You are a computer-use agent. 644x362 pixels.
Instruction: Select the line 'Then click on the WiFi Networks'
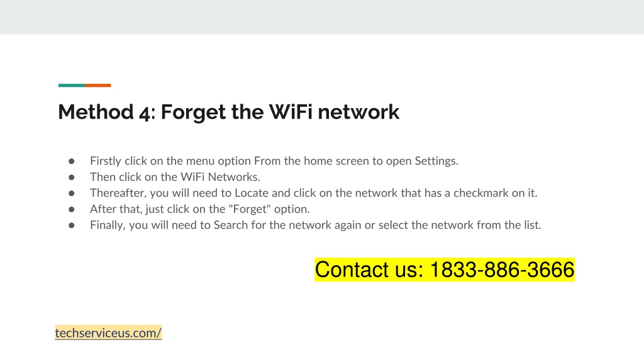point(175,177)
